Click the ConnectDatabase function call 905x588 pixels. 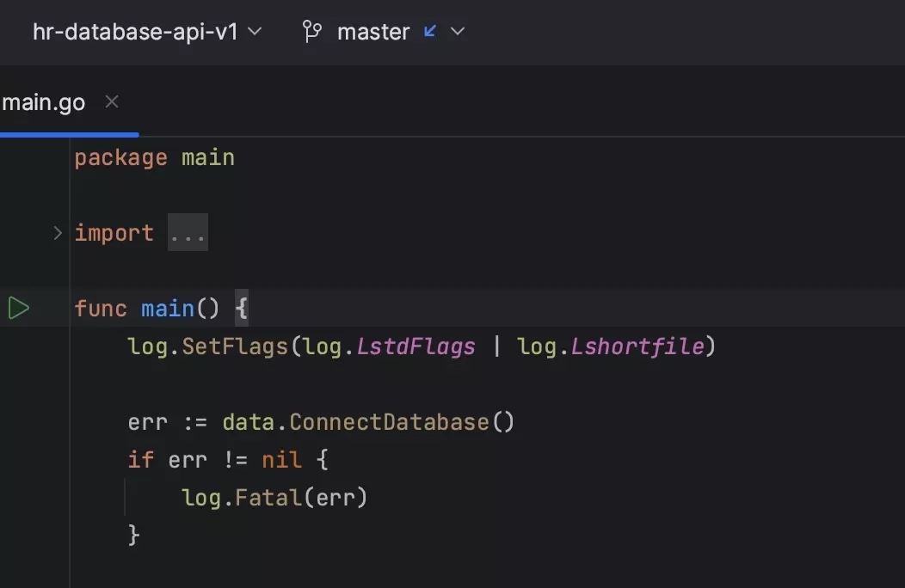click(389, 422)
